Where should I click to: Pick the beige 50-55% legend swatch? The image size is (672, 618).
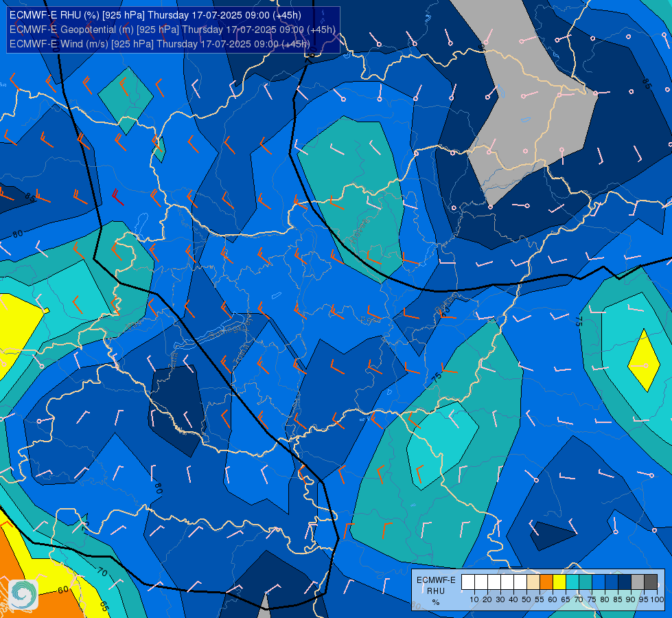tap(533, 582)
